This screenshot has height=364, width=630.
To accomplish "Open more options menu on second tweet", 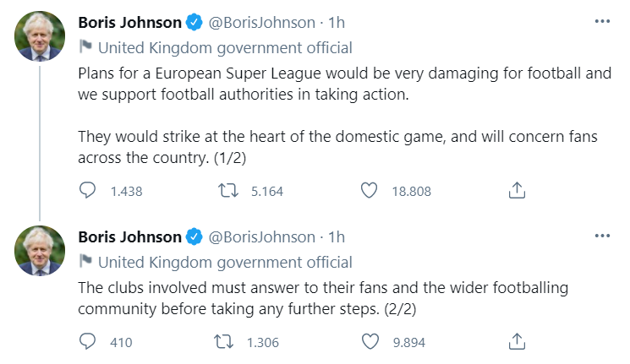I will [602, 236].
